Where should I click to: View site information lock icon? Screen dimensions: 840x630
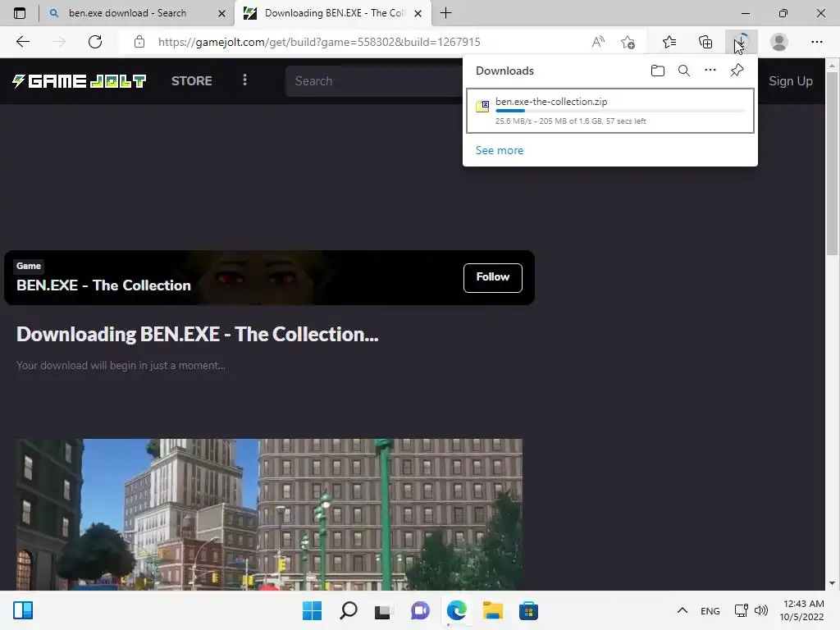coord(139,42)
